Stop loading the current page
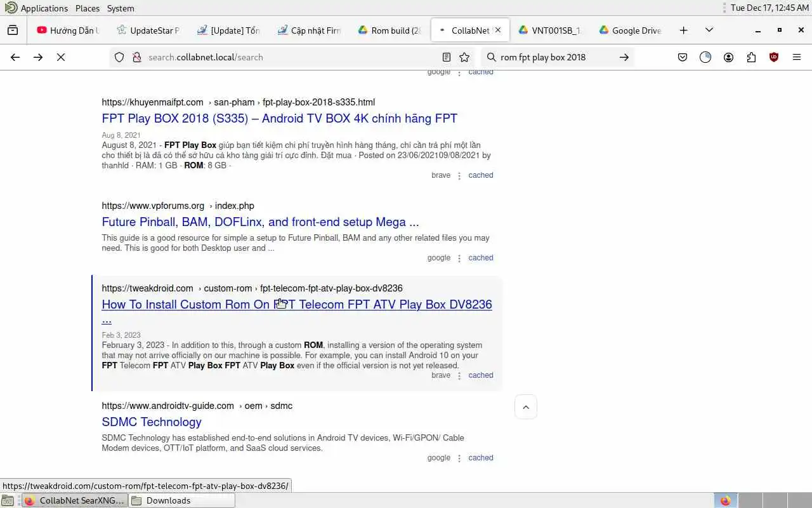The width and height of the screenshot is (812, 508). [61, 57]
